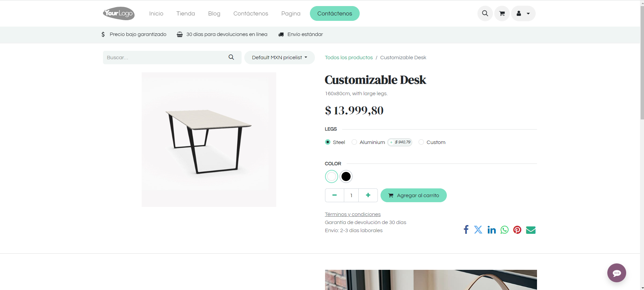Share product by email icon

coord(531,230)
